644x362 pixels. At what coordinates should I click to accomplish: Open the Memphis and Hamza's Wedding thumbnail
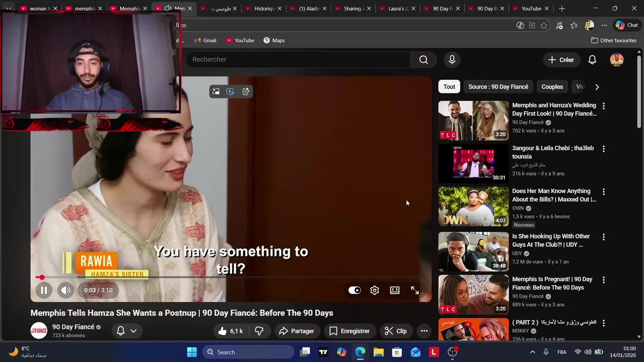coord(473,121)
